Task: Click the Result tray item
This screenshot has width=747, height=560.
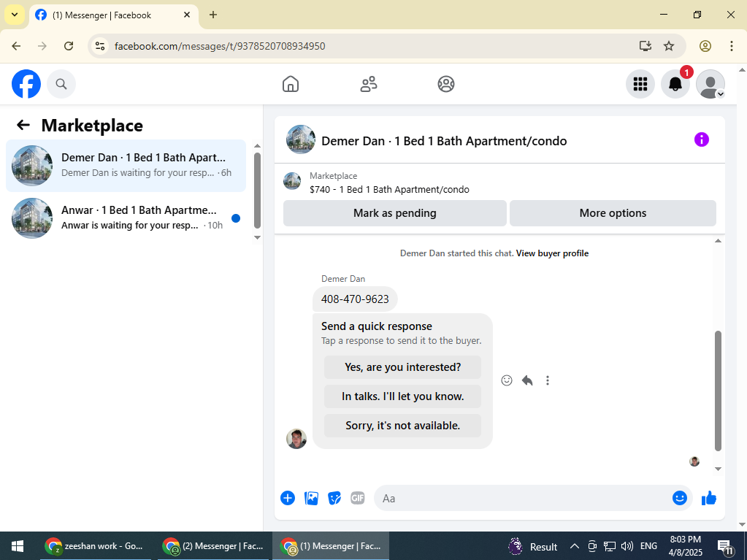Action: (532, 547)
